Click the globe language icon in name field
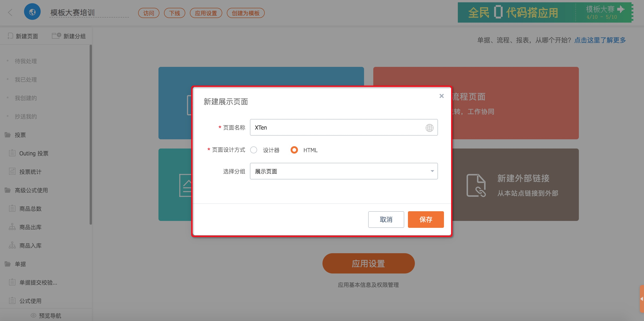 point(429,128)
